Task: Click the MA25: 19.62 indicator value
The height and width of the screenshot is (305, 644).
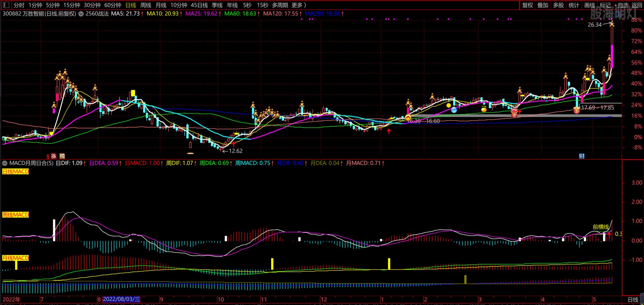Action: coord(202,14)
